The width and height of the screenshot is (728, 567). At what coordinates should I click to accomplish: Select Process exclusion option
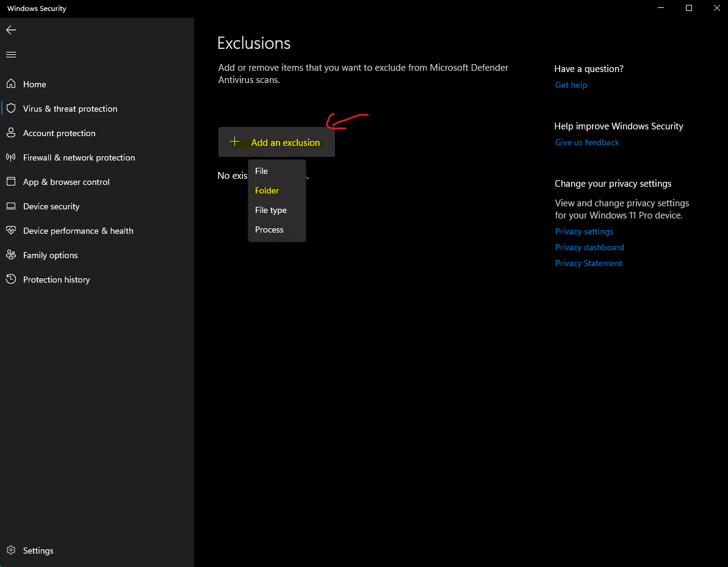[269, 229]
